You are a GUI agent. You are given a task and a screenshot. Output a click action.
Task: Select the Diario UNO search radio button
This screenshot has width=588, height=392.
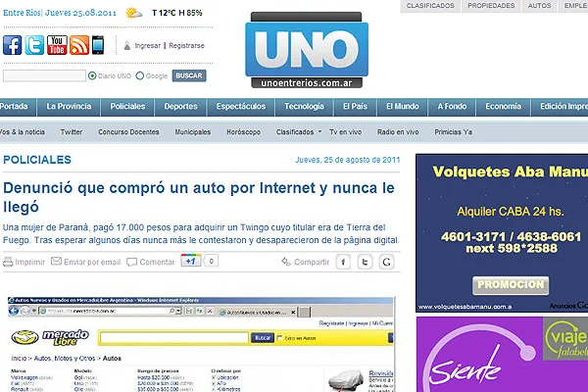[92, 75]
